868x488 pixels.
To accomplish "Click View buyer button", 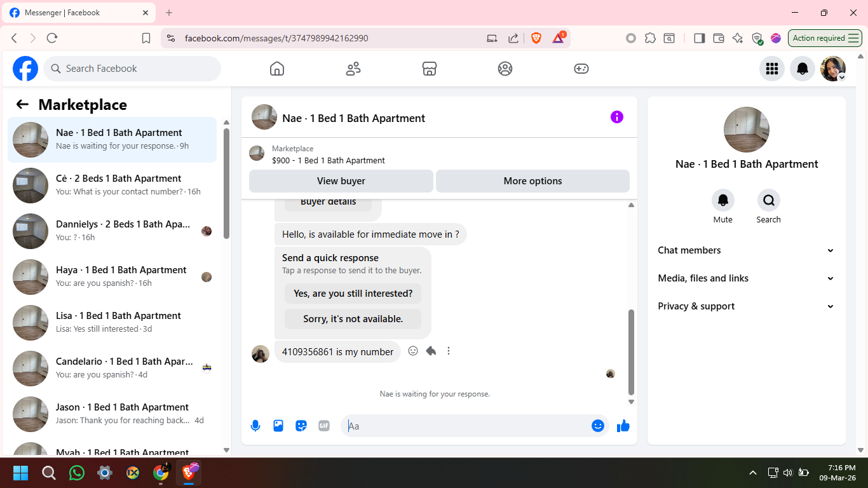I will tap(341, 181).
